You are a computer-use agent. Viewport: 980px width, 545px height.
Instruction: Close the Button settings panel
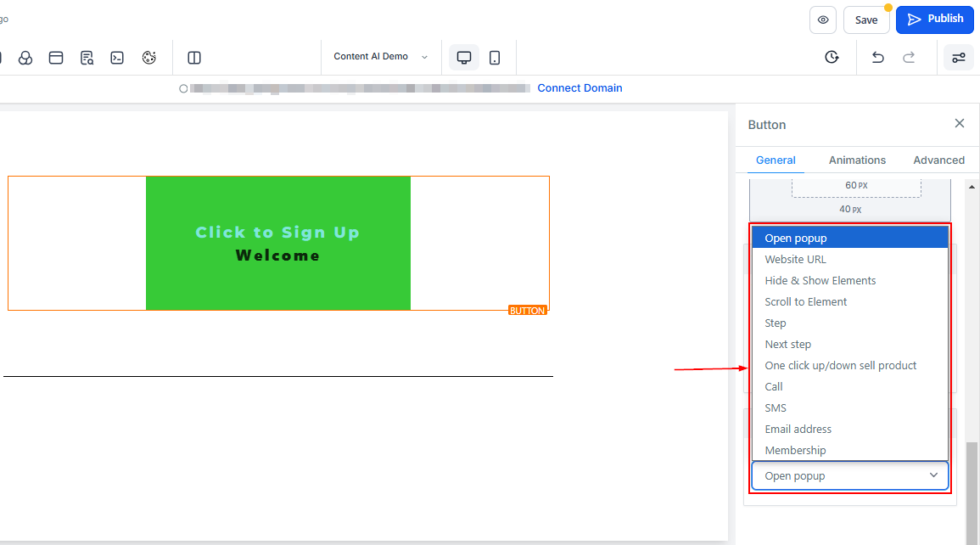[960, 124]
